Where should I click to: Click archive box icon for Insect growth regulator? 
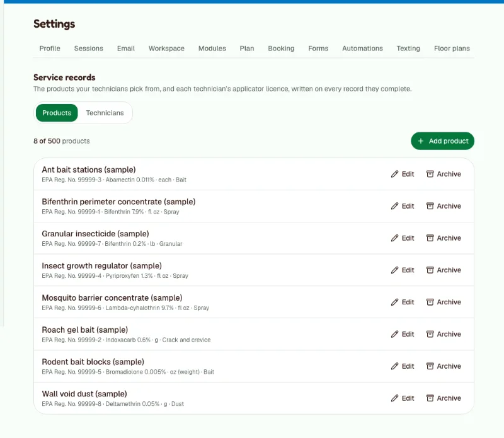coord(430,270)
